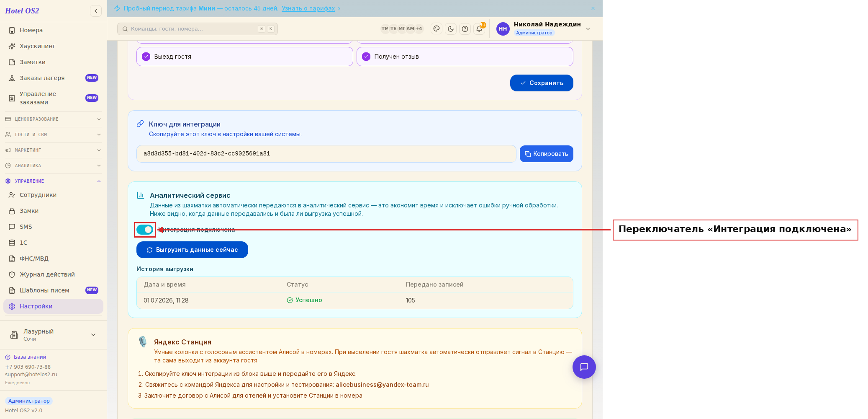This screenshot has height=419, width=868.
Task: Collapse the sidebar with the arrow icon
Action: pos(96,11)
